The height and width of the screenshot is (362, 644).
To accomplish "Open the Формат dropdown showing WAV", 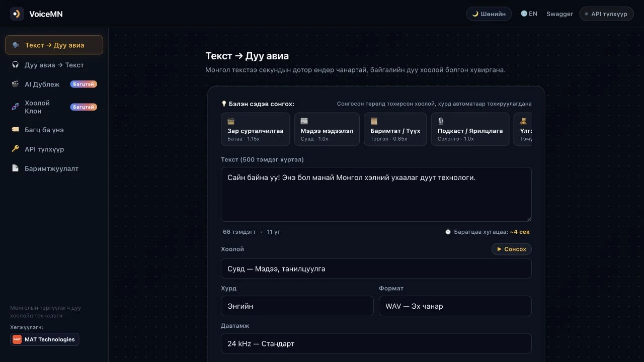I will (455, 306).
